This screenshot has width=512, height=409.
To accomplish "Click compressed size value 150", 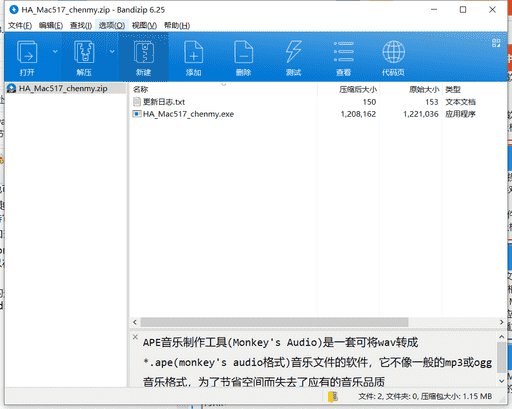I will click(369, 102).
